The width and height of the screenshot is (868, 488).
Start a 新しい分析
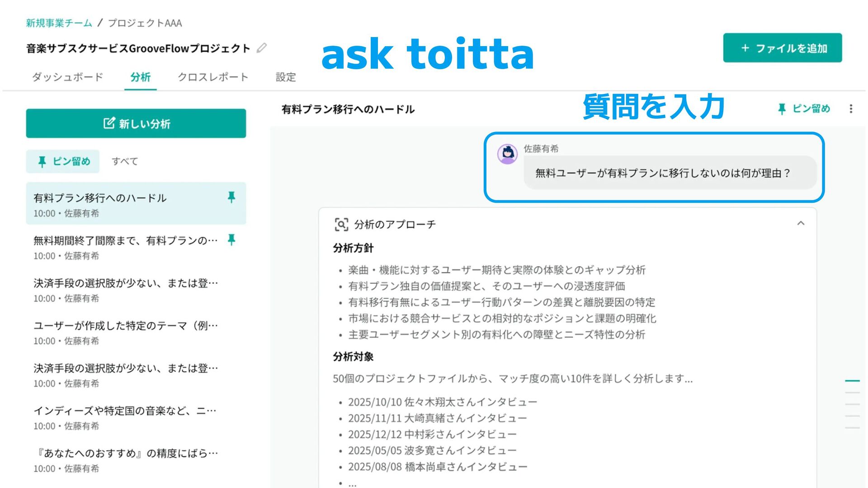click(136, 123)
